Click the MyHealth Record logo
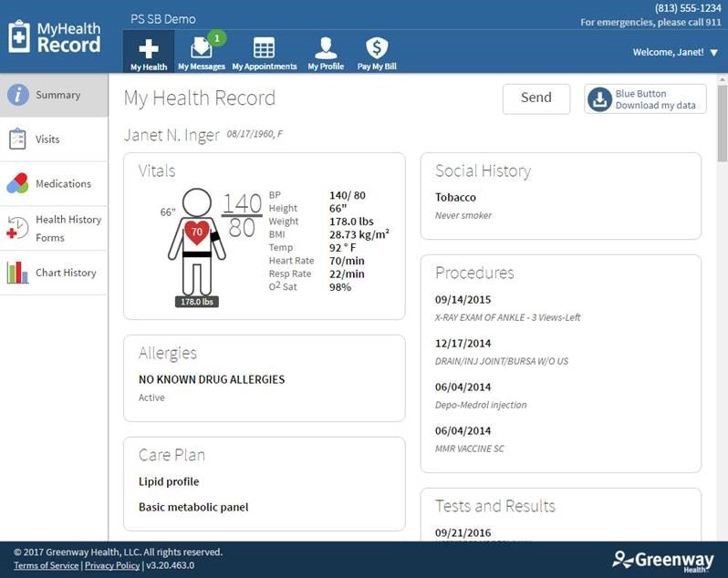The width and height of the screenshot is (728, 578). click(x=55, y=37)
